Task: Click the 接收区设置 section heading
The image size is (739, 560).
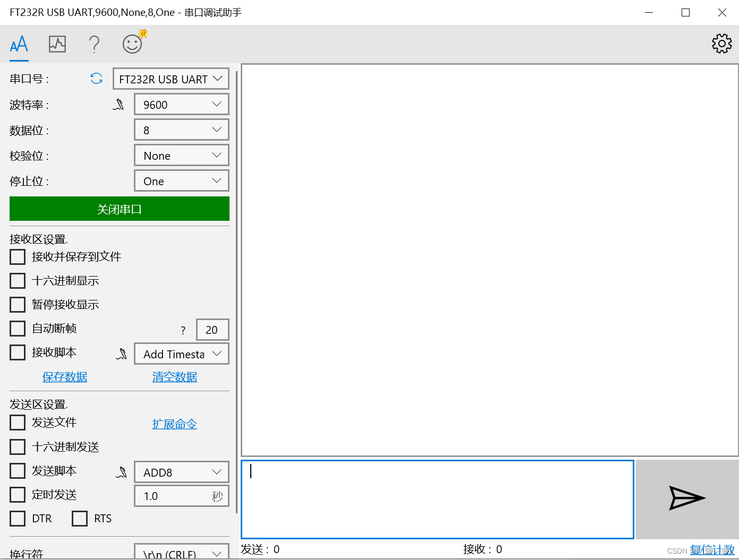Action: click(x=39, y=239)
